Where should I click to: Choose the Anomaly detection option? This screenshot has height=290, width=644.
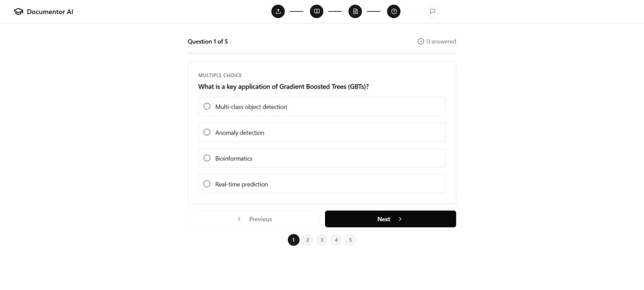click(322, 132)
